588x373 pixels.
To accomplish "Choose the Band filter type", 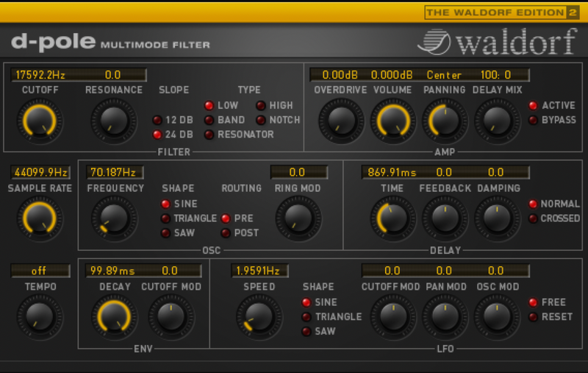I will pyautogui.click(x=209, y=120).
